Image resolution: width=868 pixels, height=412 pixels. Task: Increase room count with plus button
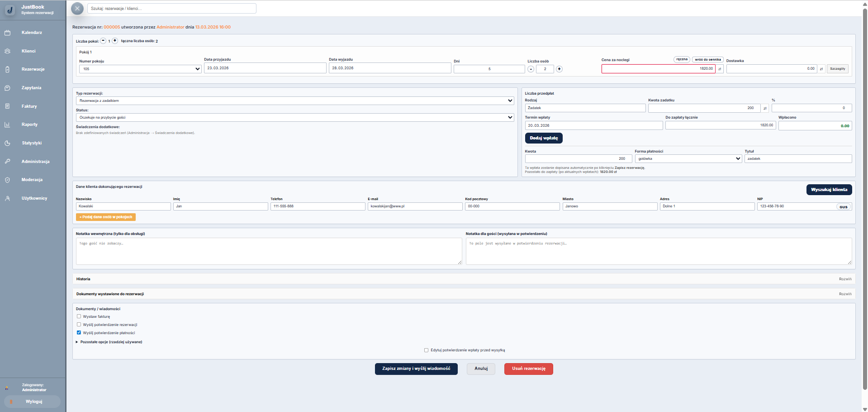(115, 41)
